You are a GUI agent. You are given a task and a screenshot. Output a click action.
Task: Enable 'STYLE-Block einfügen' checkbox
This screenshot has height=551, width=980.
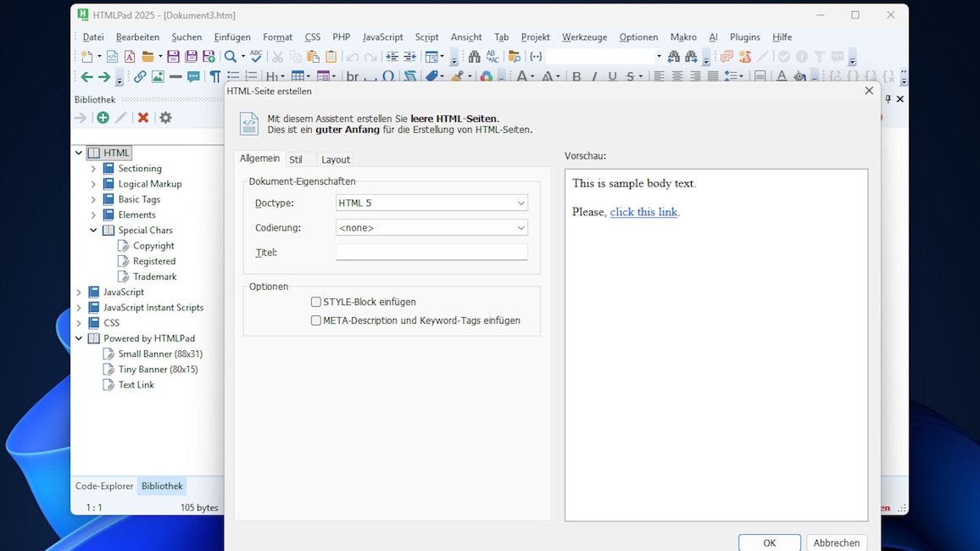tap(315, 302)
